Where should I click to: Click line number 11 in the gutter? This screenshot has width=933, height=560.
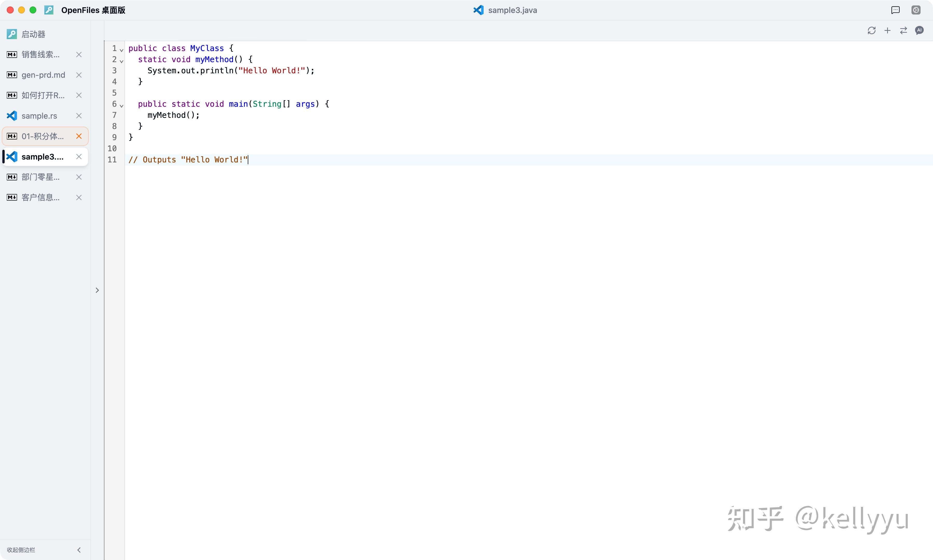click(112, 160)
